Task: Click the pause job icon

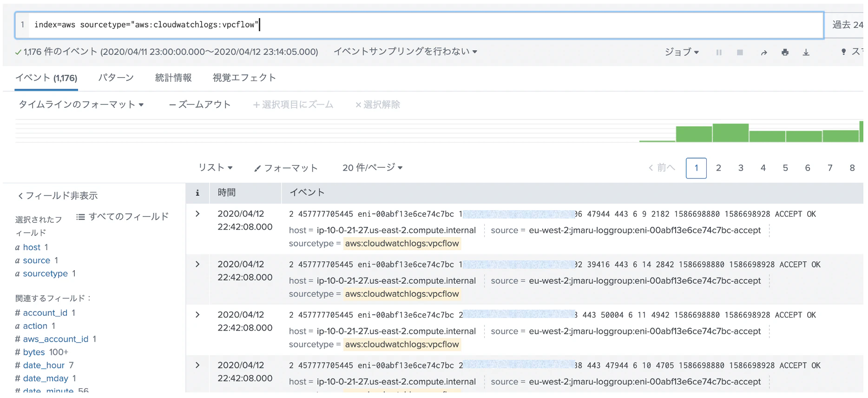Action: click(x=719, y=53)
